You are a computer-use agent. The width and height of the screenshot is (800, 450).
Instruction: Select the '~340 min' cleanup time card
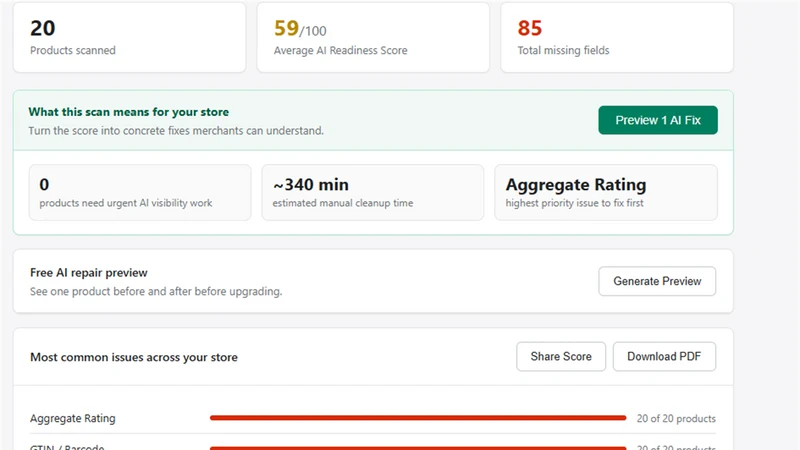(372, 192)
